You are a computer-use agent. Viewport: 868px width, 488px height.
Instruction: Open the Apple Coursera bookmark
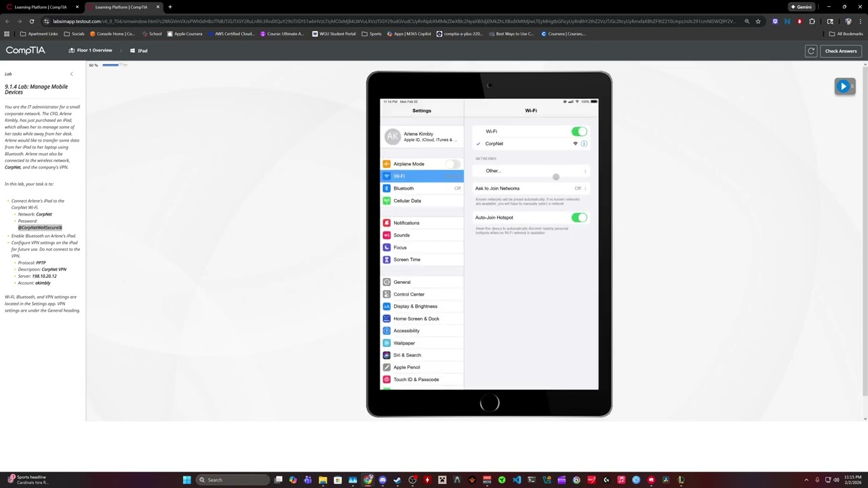tap(185, 34)
